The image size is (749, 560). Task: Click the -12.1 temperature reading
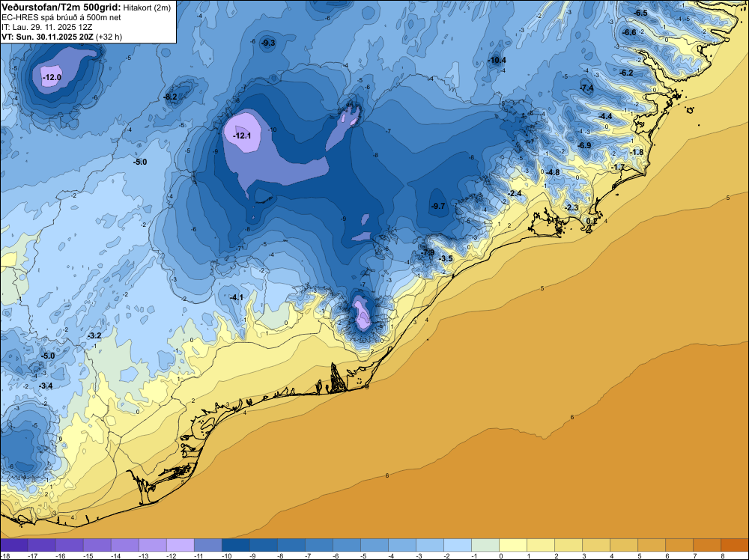coord(242,136)
